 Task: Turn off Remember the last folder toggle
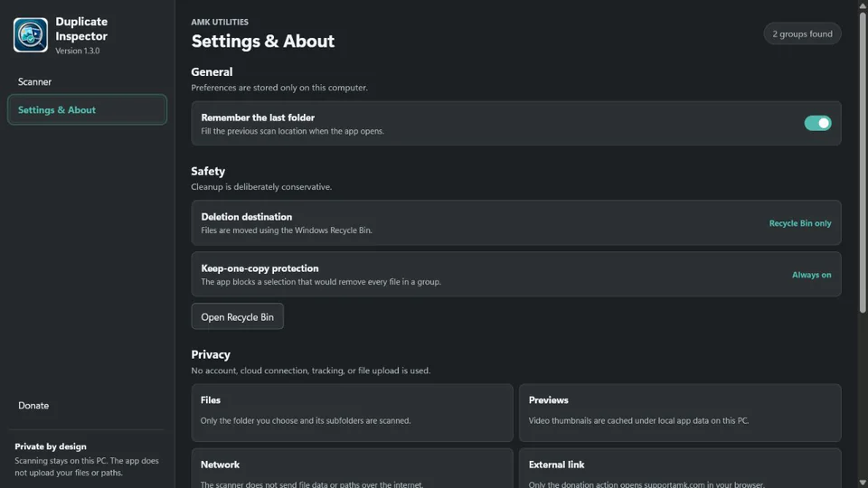point(817,124)
